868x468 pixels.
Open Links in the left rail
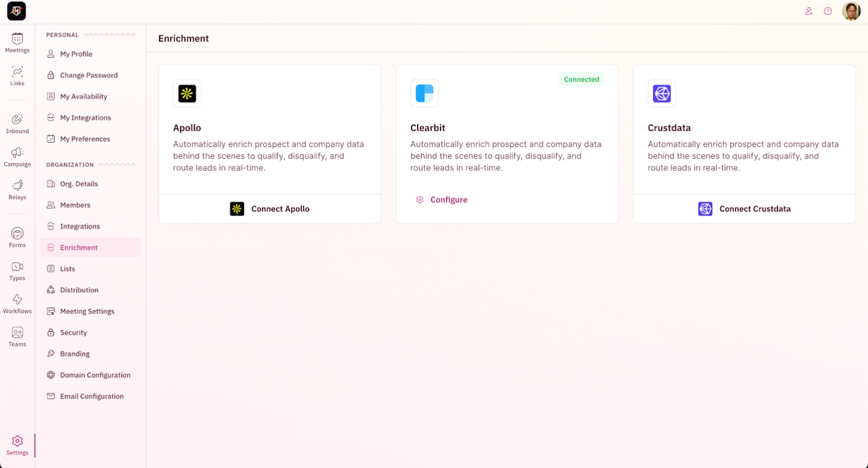(x=17, y=76)
